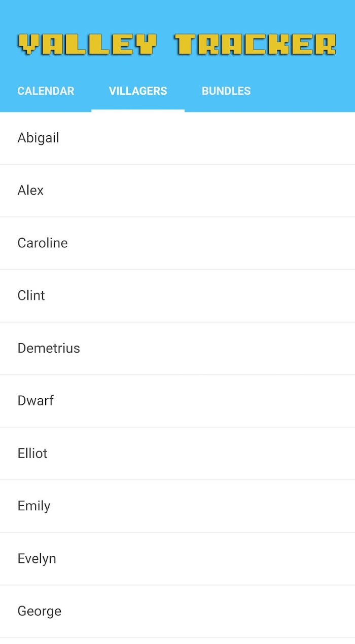Open the Bundles tab
The height and width of the screenshot is (644, 355).
[226, 91]
